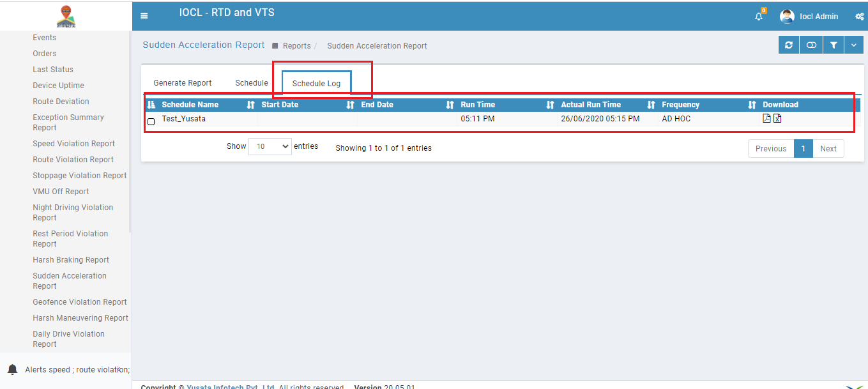Viewport: 868px width, 389px height.
Task: Click the application logo
Action: click(x=66, y=16)
